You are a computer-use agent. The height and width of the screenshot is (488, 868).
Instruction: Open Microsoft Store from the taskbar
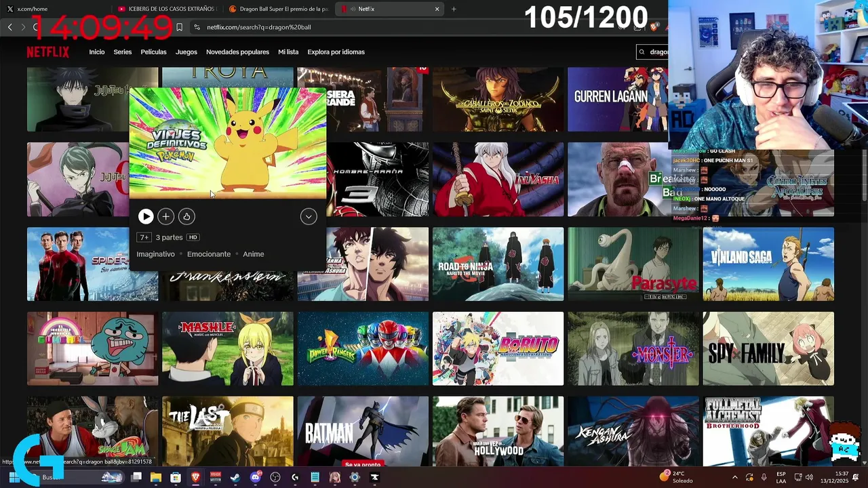tap(176, 477)
